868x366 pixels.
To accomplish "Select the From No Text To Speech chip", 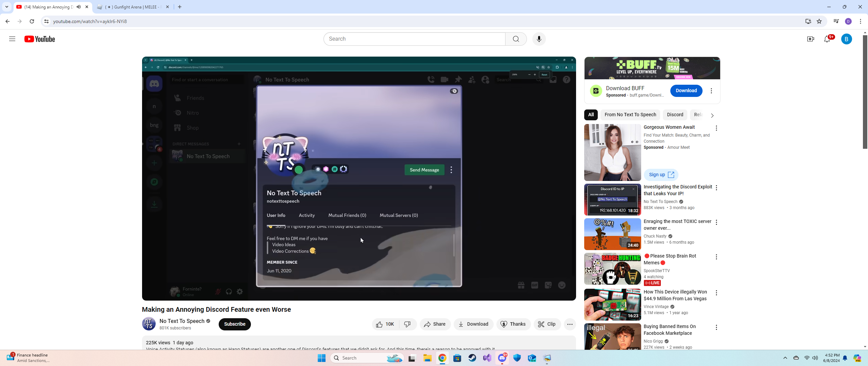I will [630, 115].
